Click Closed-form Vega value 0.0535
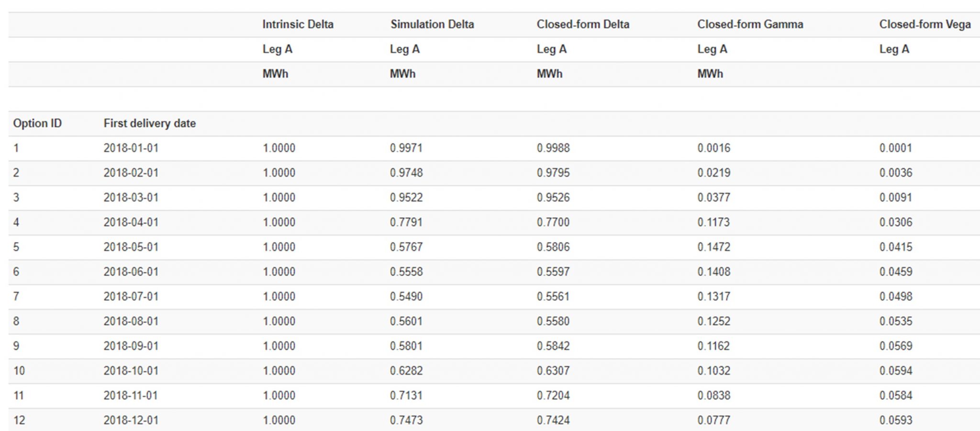Image resolution: width=980 pixels, height=431 pixels. (x=896, y=321)
